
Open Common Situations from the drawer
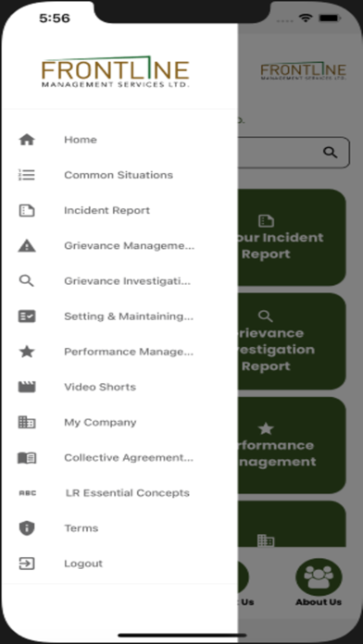(x=119, y=175)
